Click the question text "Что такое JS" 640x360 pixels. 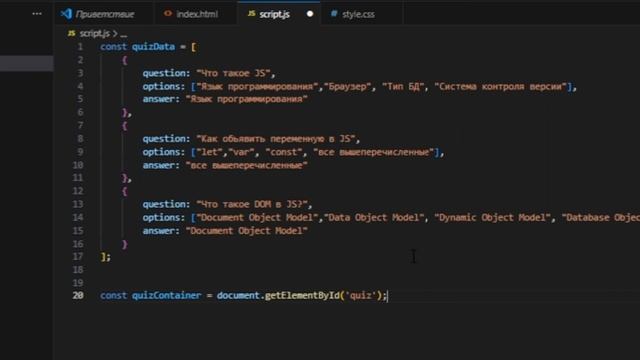pyautogui.click(x=233, y=73)
